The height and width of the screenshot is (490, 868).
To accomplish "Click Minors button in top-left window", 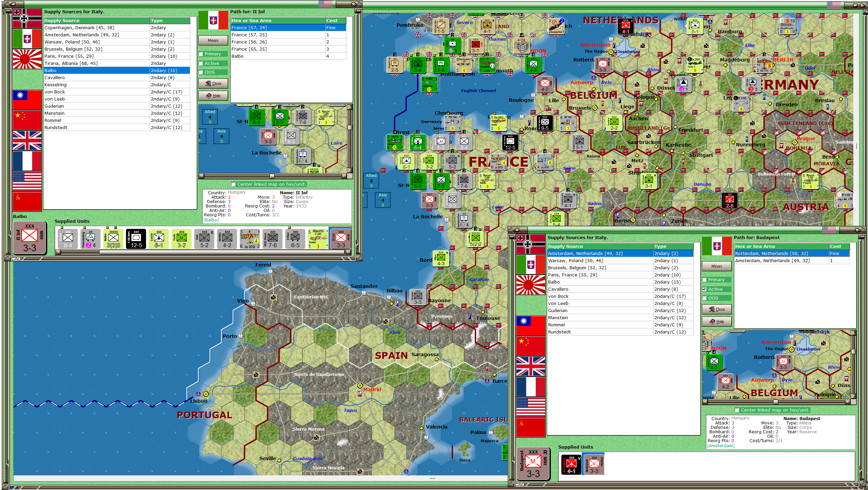I will pos(213,40).
